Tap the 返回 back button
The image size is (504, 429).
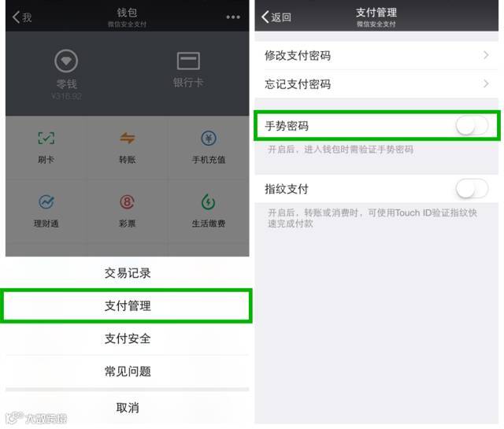point(276,17)
